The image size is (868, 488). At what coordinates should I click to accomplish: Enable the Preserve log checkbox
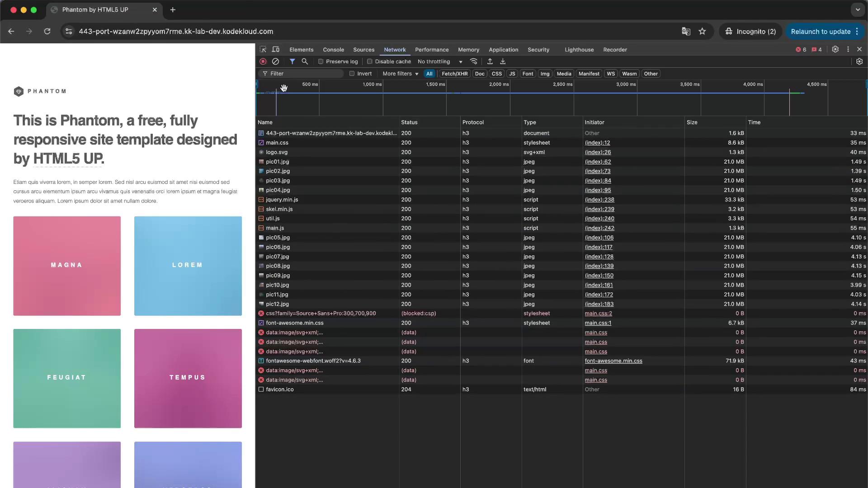pyautogui.click(x=321, y=61)
